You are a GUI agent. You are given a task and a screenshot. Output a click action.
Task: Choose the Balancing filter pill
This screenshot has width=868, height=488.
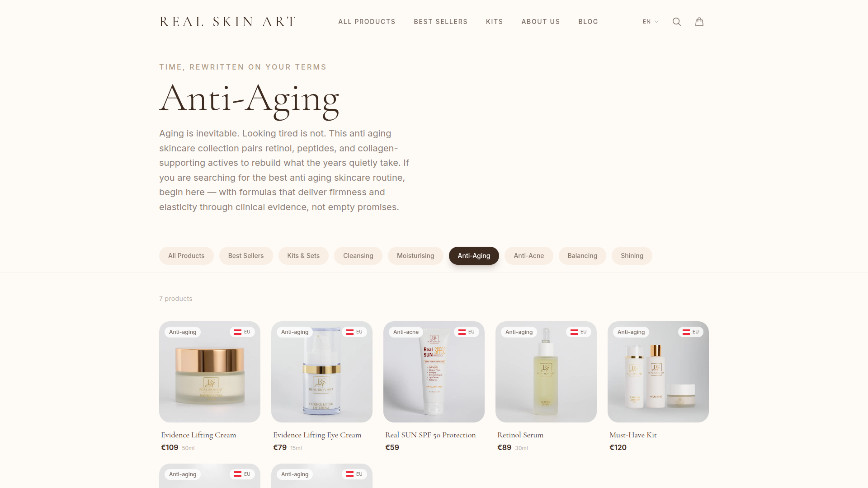[x=582, y=256]
